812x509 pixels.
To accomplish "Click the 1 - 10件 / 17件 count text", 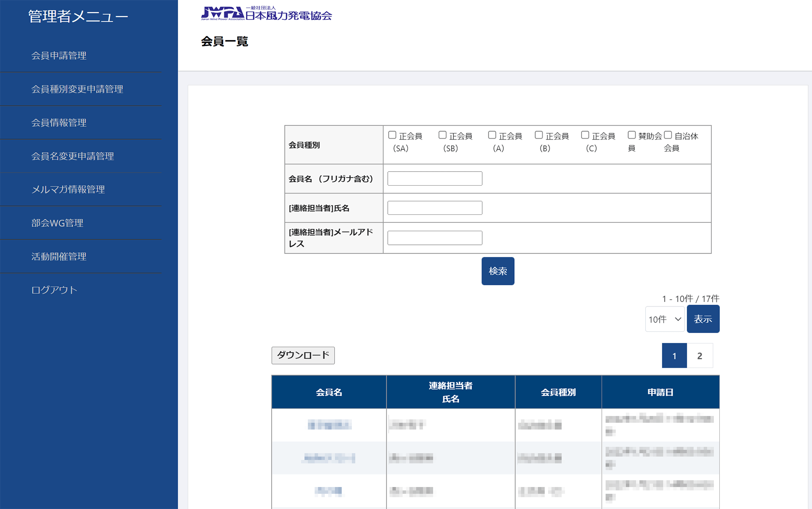I will pos(691,298).
